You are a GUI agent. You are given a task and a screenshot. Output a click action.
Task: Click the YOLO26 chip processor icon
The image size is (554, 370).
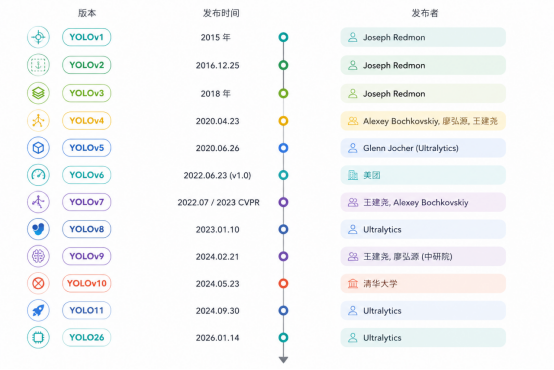point(38,337)
